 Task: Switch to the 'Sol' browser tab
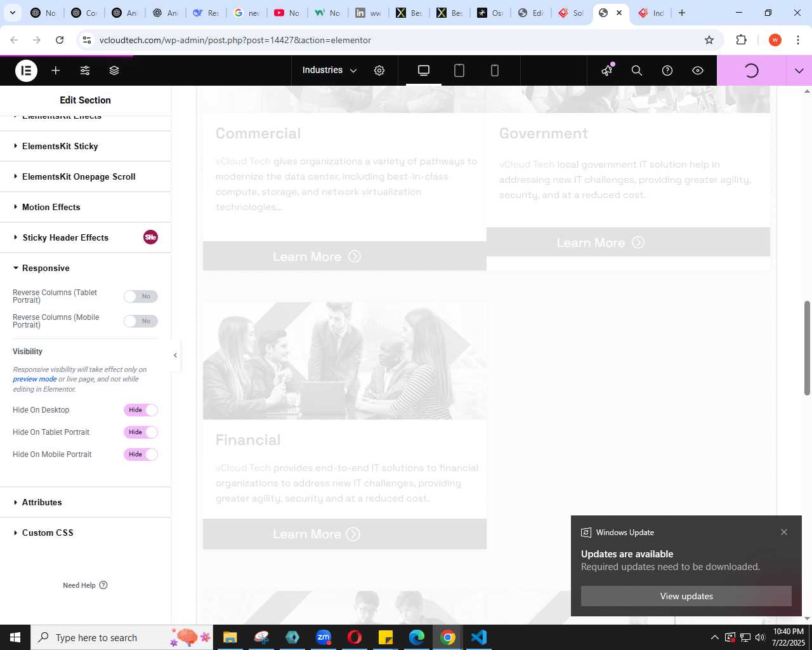(571, 13)
